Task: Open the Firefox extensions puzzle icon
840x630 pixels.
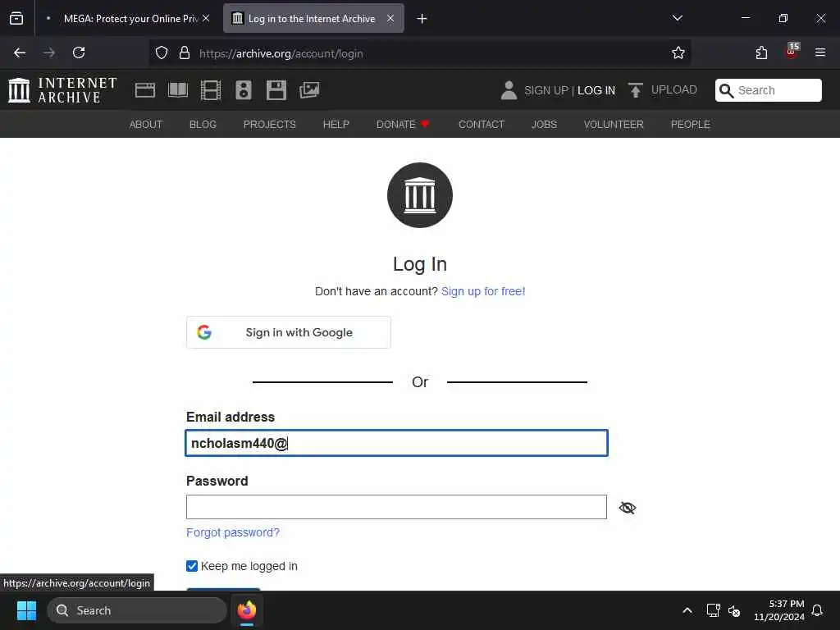Action: coord(761,53)
